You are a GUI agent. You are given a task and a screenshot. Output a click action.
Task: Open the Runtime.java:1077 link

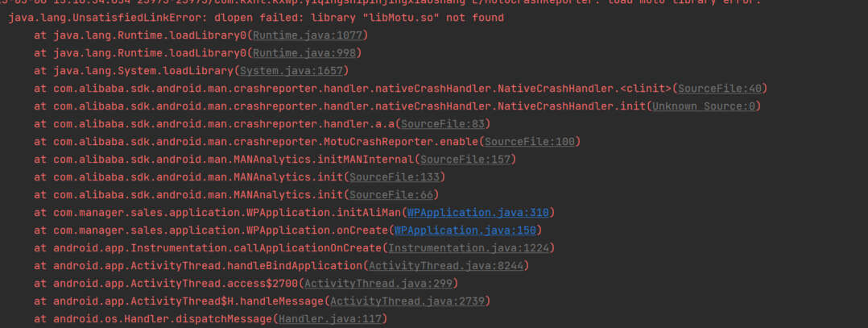[x=308, y=35]
